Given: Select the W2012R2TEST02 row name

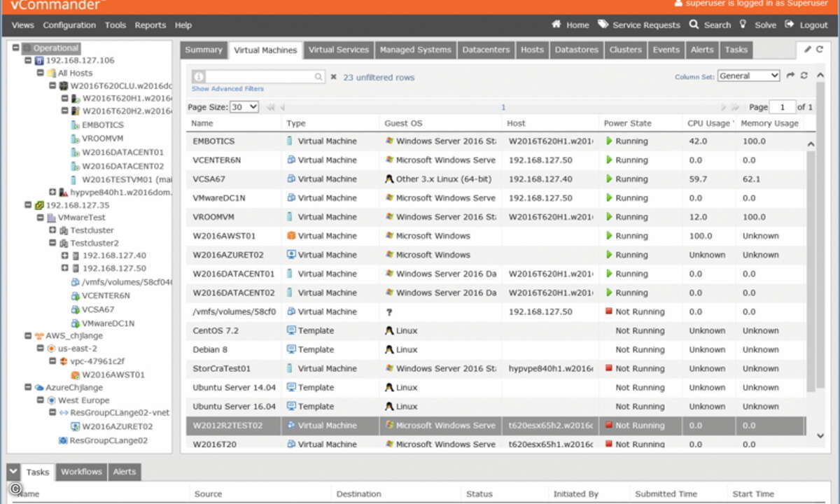Looking at the screenshot, I should [x=228, y=425].
